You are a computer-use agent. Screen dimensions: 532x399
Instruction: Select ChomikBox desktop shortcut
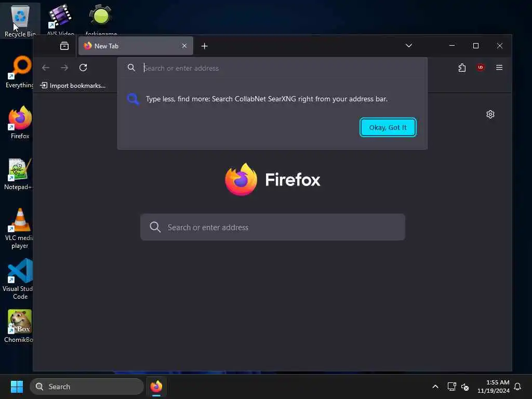[x=19, y=326]
